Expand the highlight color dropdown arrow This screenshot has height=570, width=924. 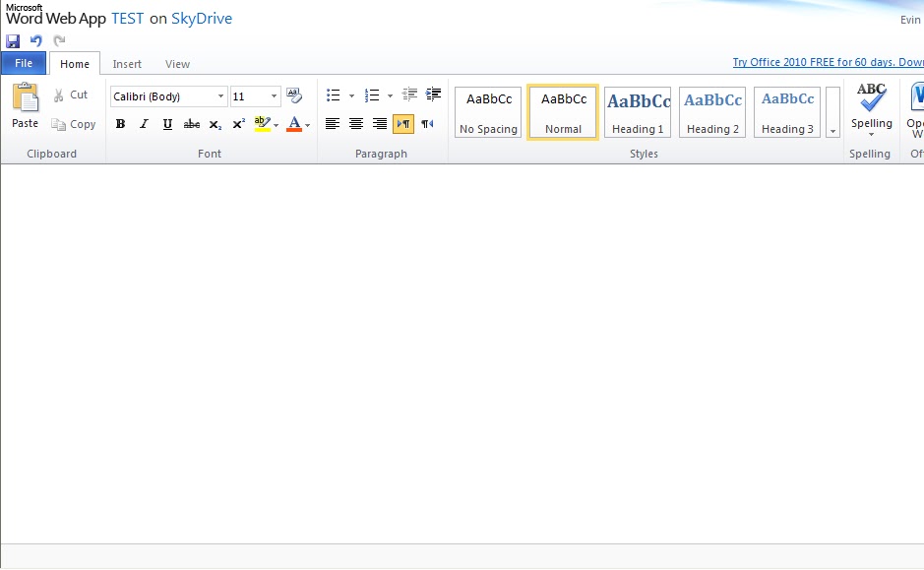pyautogui.click(x=276, y=125)
